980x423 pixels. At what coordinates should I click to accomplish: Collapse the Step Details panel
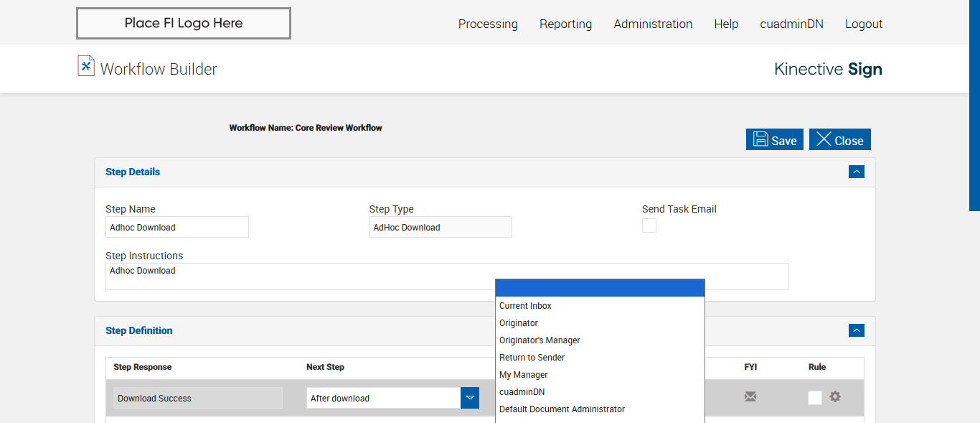pos(856,172)
